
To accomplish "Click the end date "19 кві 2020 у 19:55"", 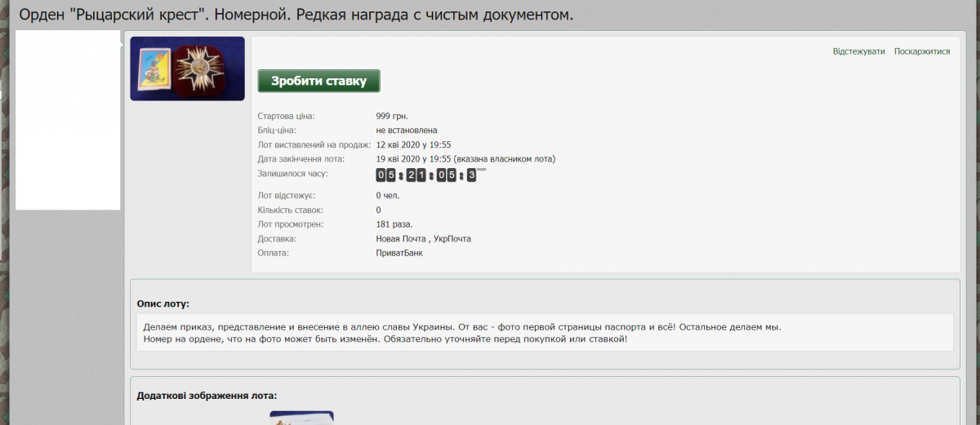I will click(413, 159).
